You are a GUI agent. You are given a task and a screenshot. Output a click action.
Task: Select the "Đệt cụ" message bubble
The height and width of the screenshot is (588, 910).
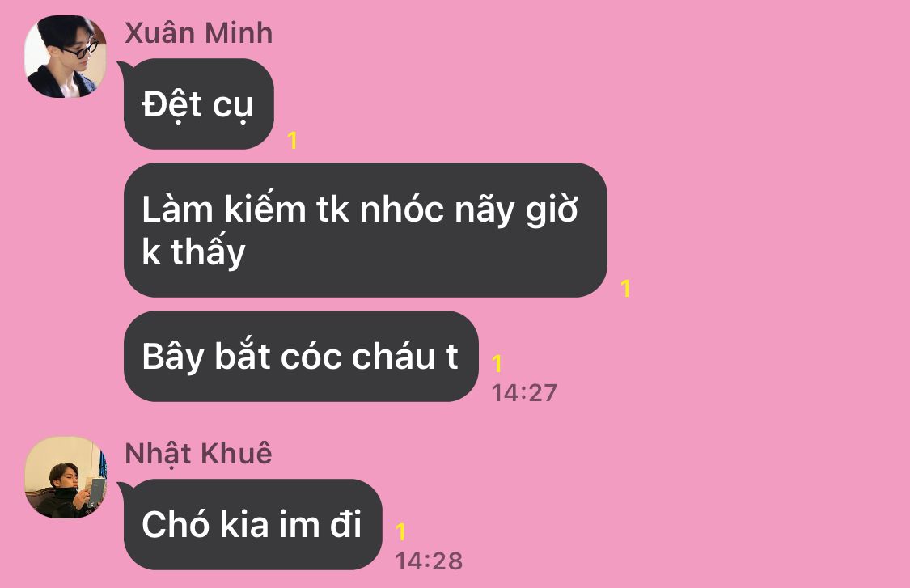(x=198, y=104)
